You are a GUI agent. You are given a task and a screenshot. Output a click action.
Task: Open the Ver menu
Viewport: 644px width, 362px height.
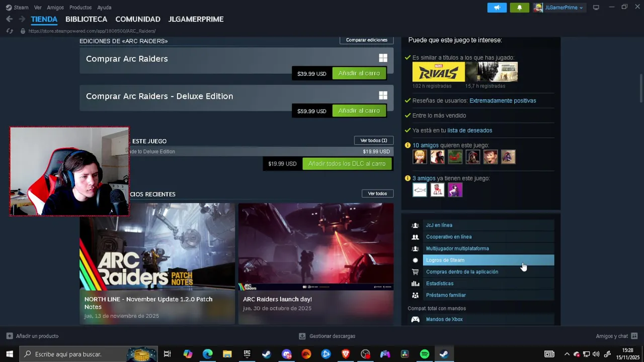[38, 8]
